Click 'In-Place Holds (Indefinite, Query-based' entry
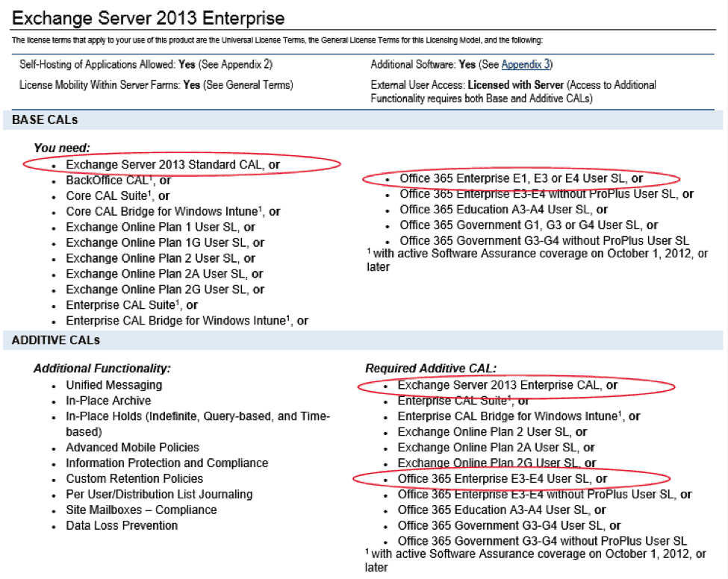 click(198, 424)
